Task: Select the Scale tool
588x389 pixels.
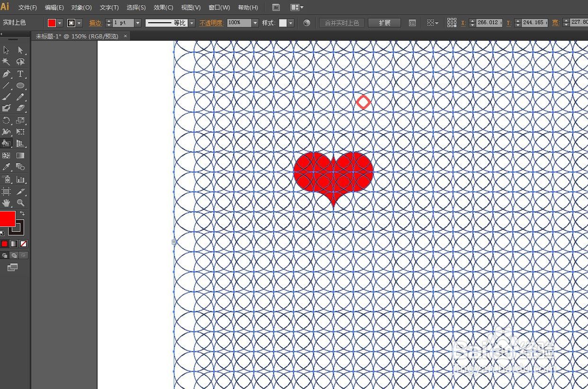Action: [20, 120]
